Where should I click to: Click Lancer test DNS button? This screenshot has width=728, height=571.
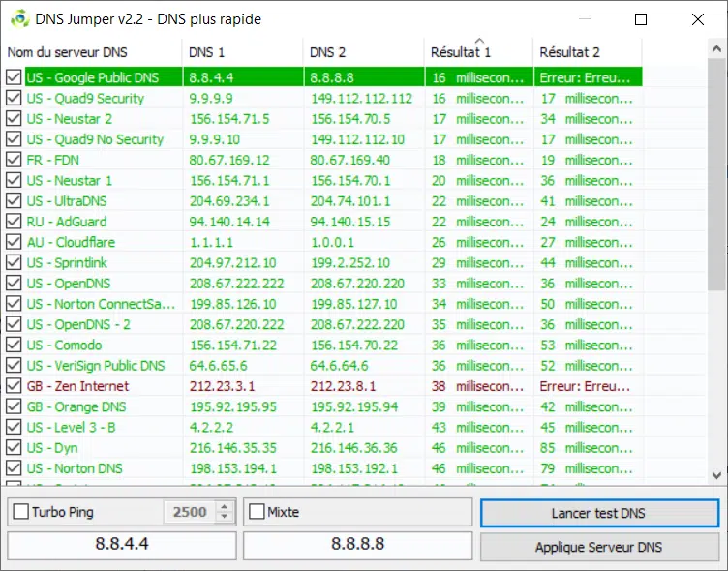(599, 513)
